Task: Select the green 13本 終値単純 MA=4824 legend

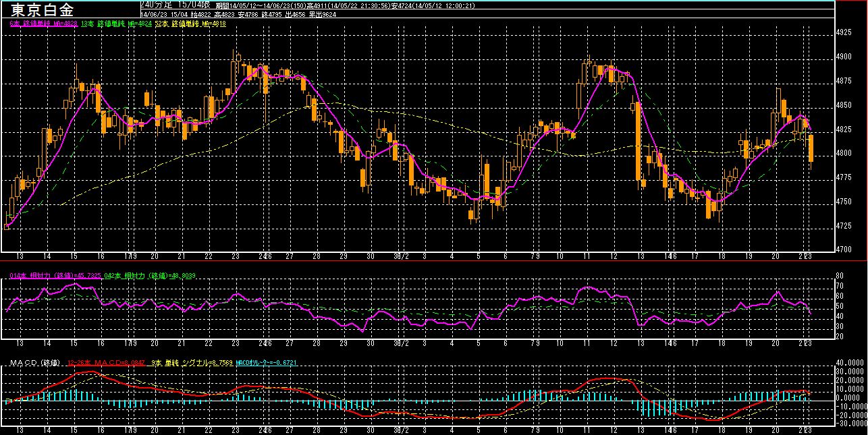Action: 116,24
